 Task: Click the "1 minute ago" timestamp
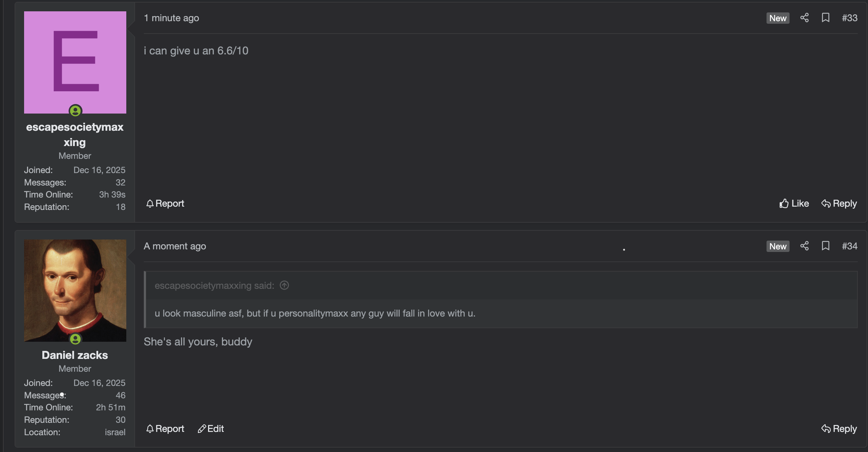point(172,18)
